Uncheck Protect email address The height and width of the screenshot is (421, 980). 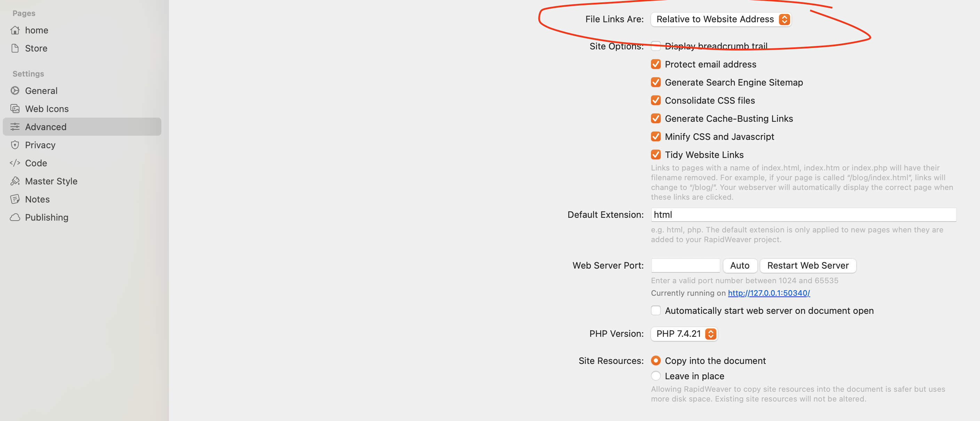pos(656,64)
